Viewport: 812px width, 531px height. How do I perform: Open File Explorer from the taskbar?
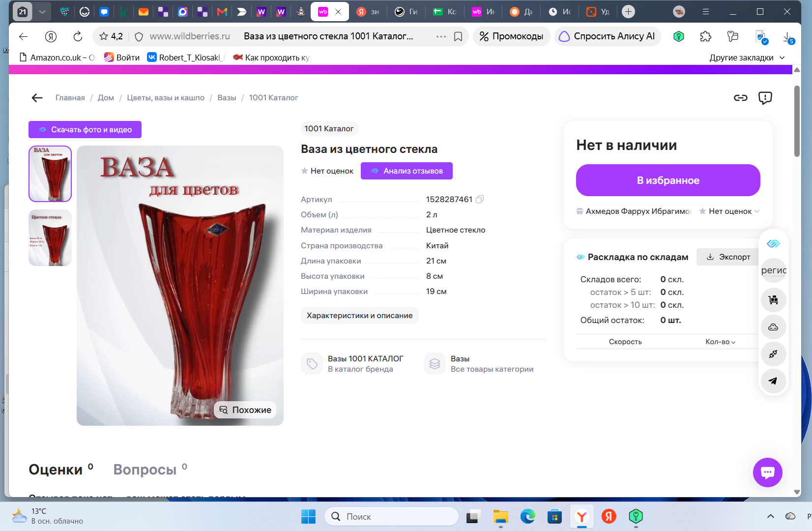click(500, 517)
